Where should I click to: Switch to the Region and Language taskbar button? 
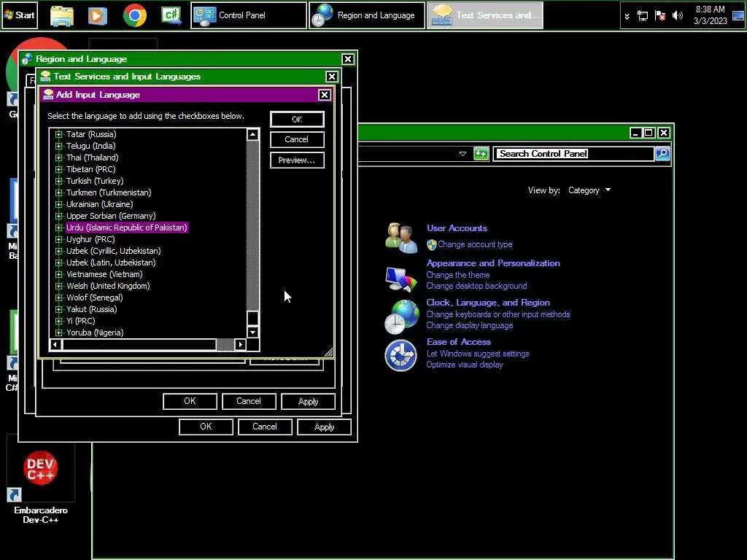367,15
